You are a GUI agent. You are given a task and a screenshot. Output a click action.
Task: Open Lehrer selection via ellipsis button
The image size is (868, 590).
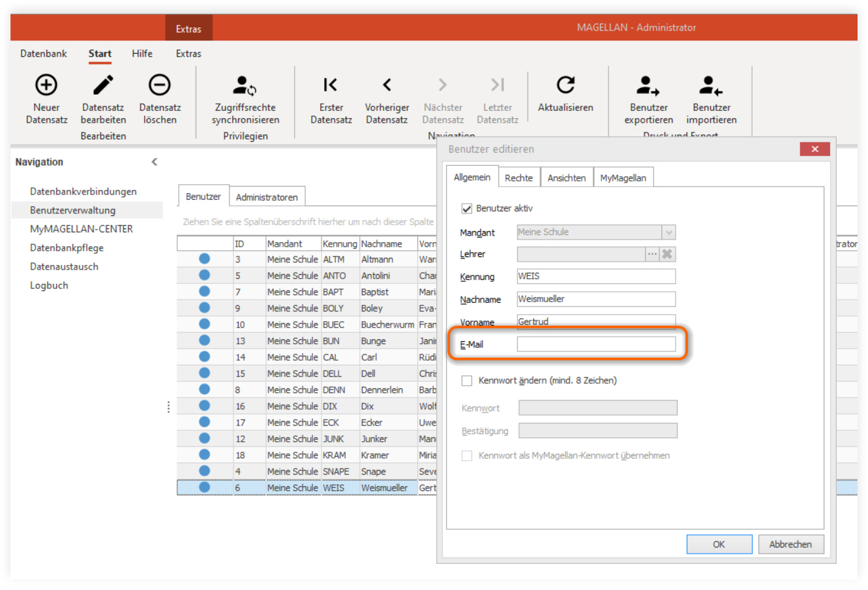pyautogui.click(x=652, y=254)
